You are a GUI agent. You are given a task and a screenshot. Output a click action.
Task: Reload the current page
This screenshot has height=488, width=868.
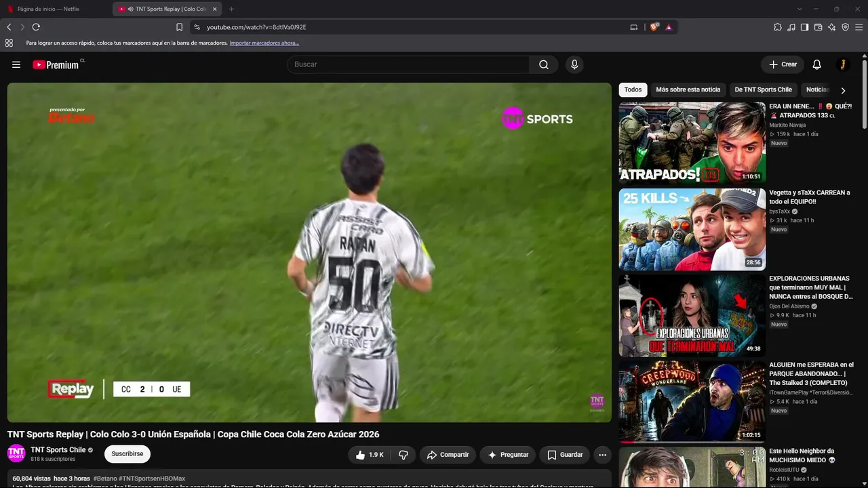point(36,27)
